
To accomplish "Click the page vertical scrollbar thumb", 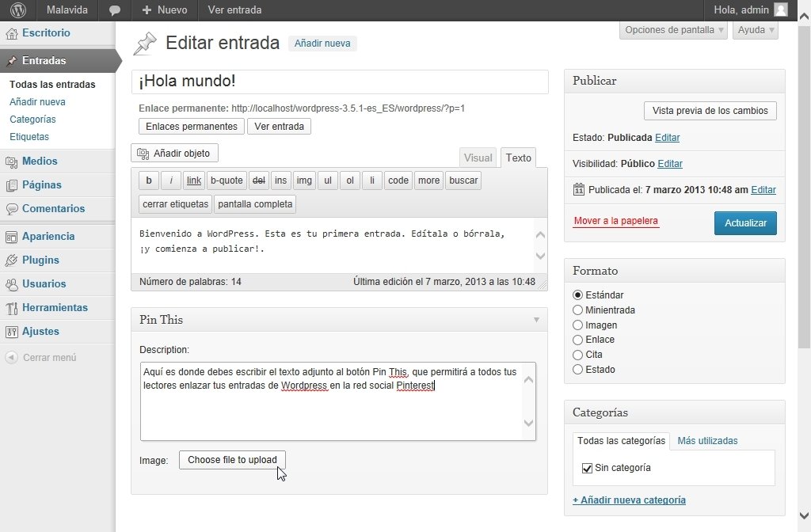I will point(805,186).
